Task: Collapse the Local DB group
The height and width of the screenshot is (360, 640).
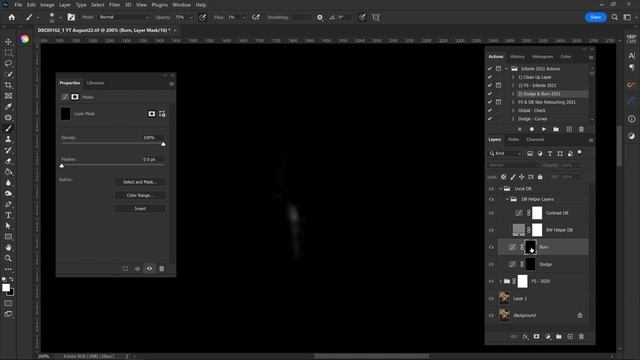Action: pos(501,189)
